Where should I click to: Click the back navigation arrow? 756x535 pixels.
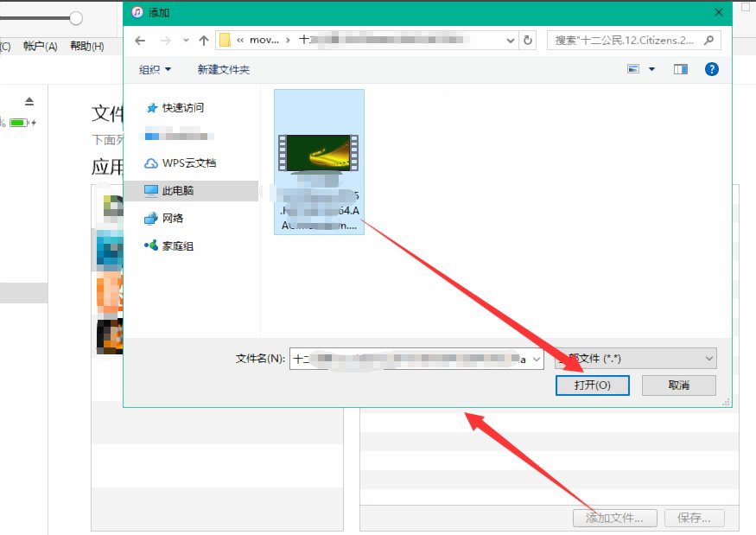click(x=140, y=40)
